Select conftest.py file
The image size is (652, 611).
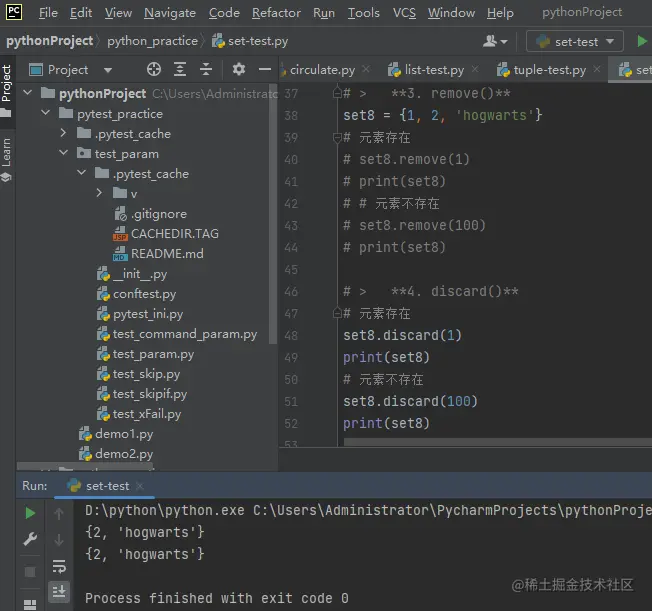pyautogui.click(x=136, y=294)
